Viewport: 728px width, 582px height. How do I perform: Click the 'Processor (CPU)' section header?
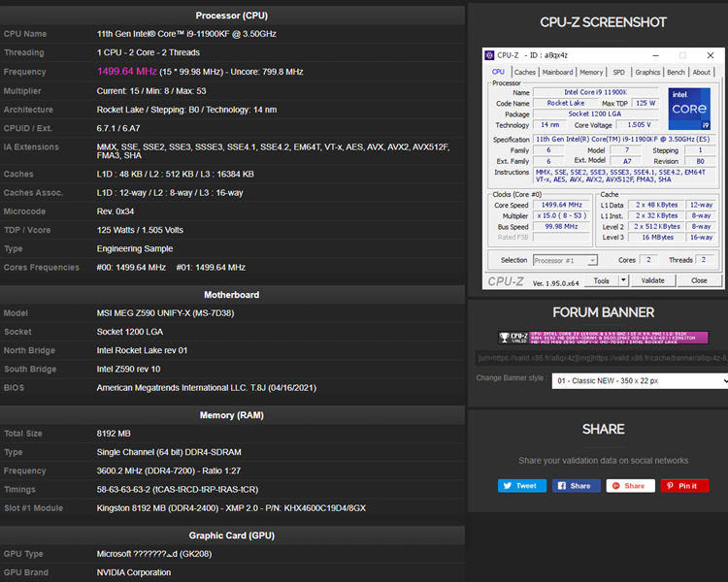232,16
